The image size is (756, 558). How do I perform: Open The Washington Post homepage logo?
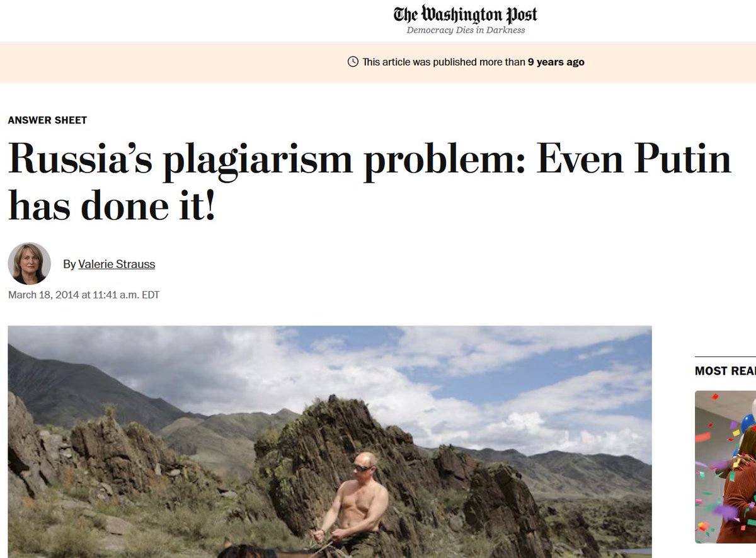pos(466,14)
